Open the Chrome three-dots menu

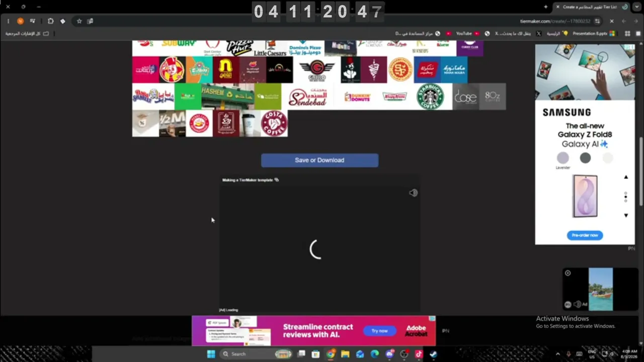[8, 21]
